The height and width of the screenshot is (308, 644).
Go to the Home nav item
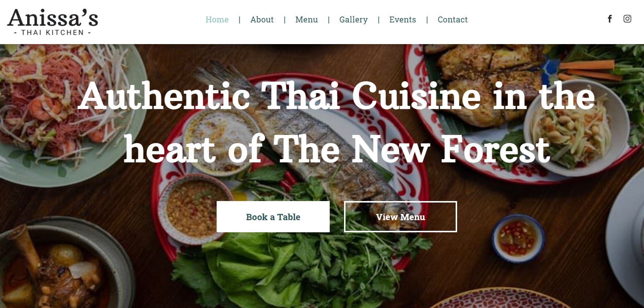(217, 19)
